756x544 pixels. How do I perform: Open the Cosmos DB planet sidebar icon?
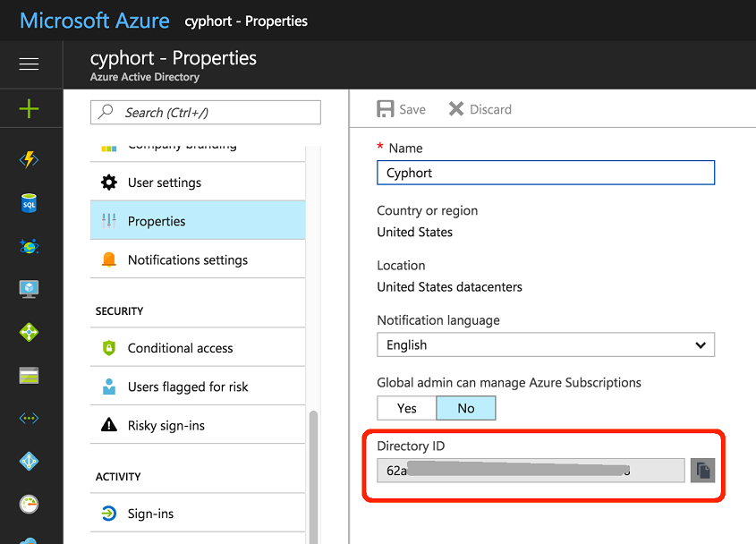point(29,246)
